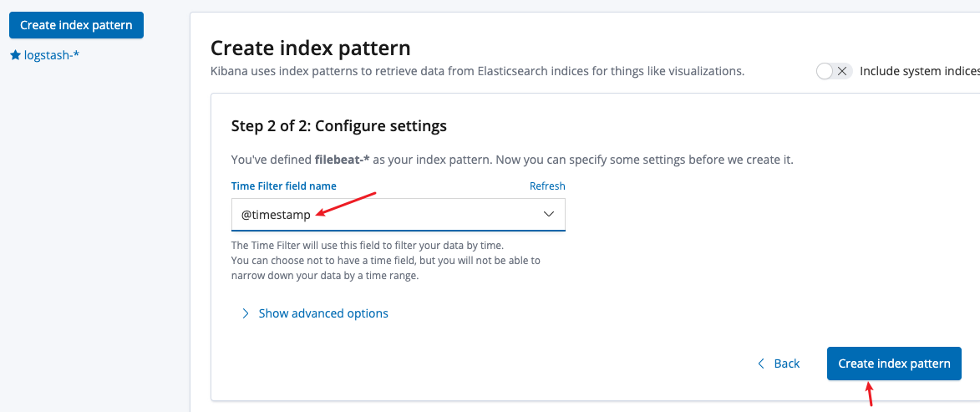Image resolution: width=980 pixels, height=412 pixels.
Task: Select the @timestamp value in the dropdown
Action: pyautogui.click(x=276, y=215)
